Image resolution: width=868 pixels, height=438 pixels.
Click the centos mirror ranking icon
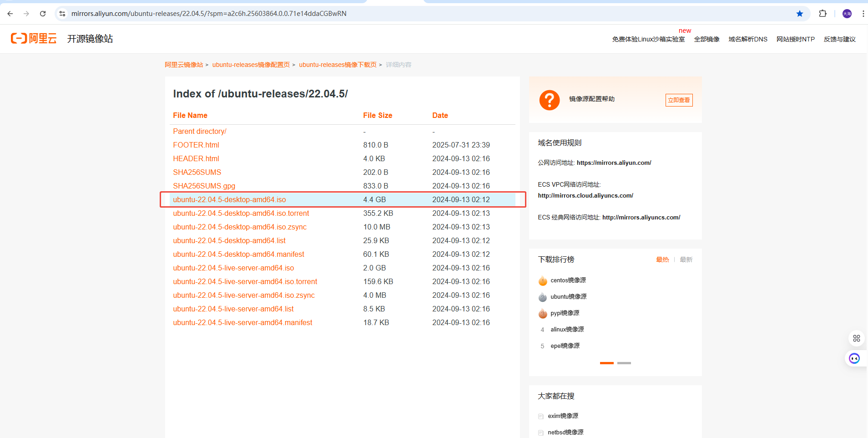[543, 280]
